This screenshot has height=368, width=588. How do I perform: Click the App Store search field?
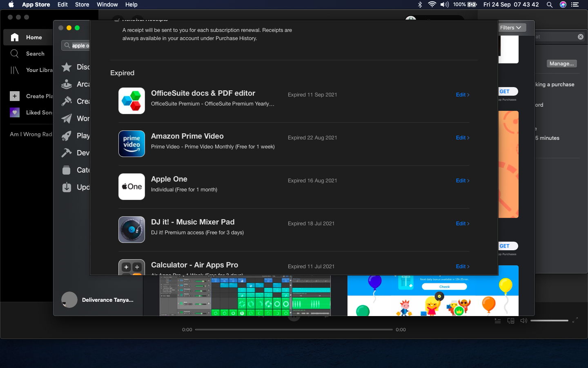pyautogui.click(x=76, y=45)
